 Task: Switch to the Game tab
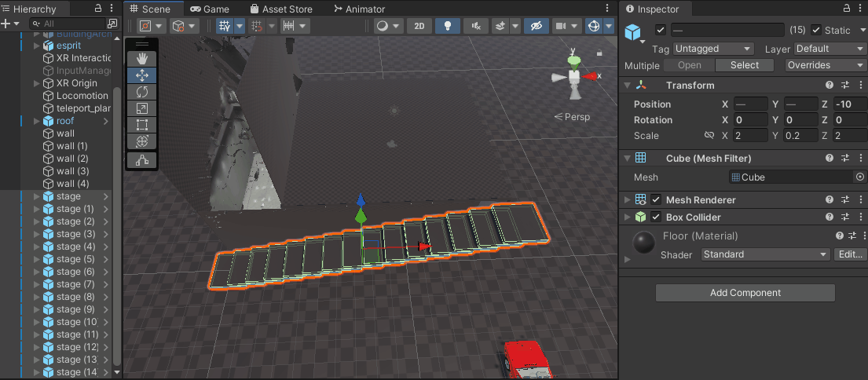(x=210, y=9)
